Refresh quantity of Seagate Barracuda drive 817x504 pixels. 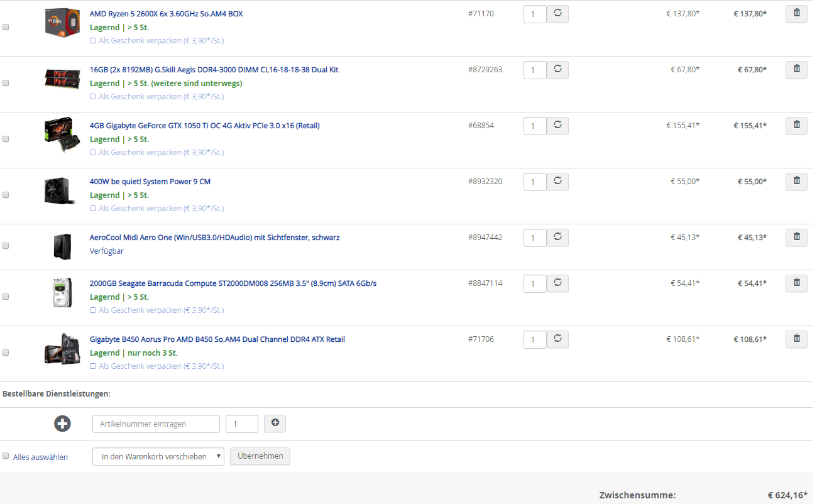point(557,283)
